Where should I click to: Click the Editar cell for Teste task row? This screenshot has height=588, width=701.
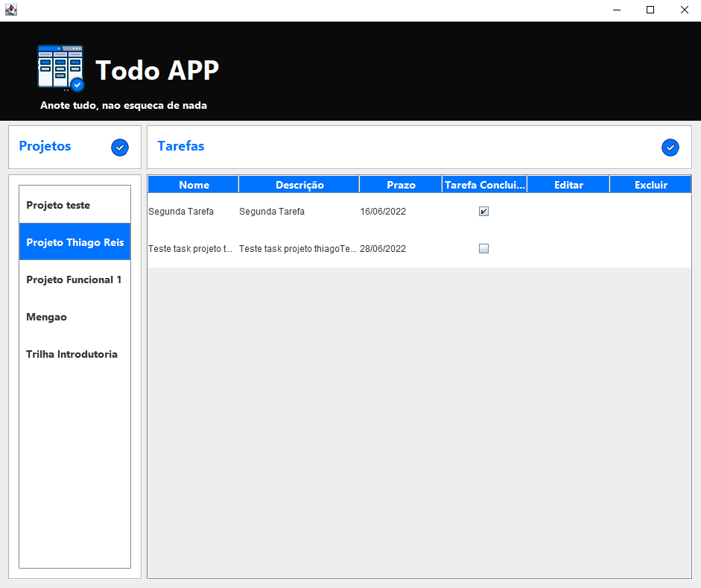[x=568, y=248]
